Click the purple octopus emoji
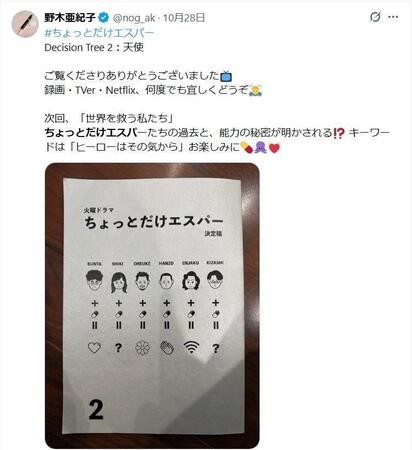This screenshot has height=450, width=412. click(x=260, y=148)
